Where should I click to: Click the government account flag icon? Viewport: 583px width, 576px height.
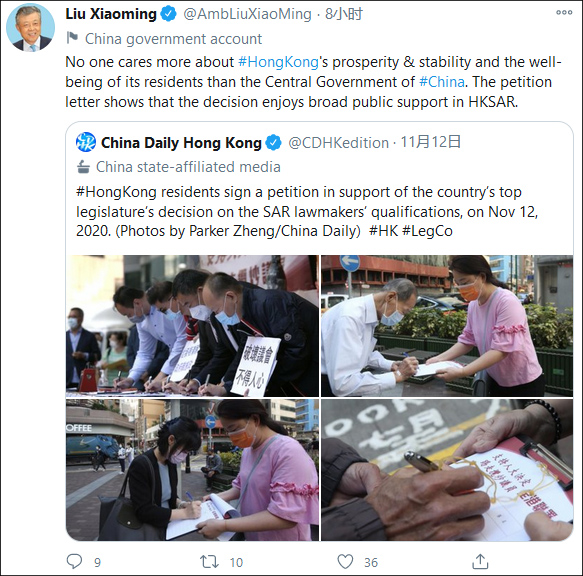(x=72, y=38)
